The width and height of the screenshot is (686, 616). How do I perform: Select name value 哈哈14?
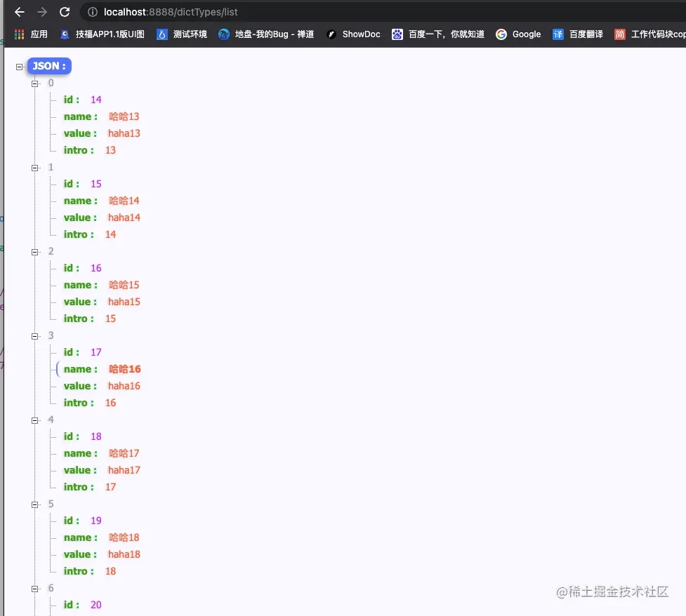click(x=124, y=201)
